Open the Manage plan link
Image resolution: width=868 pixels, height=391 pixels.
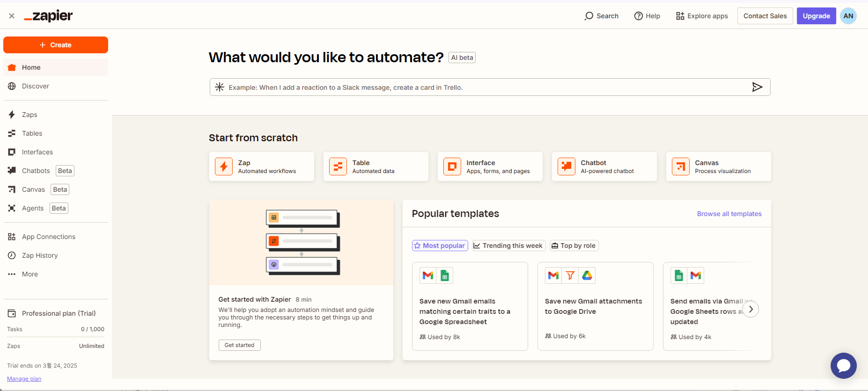click(x=24, y=379)
